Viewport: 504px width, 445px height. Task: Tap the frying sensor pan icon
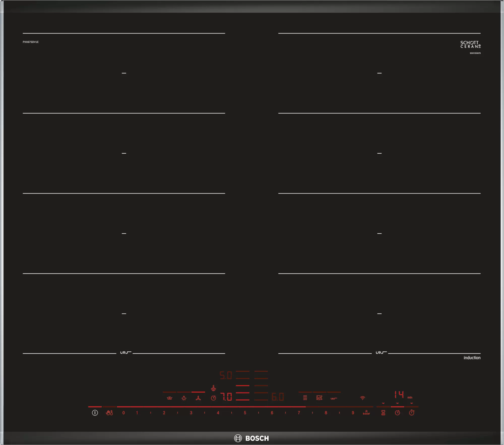pos(334,399)
